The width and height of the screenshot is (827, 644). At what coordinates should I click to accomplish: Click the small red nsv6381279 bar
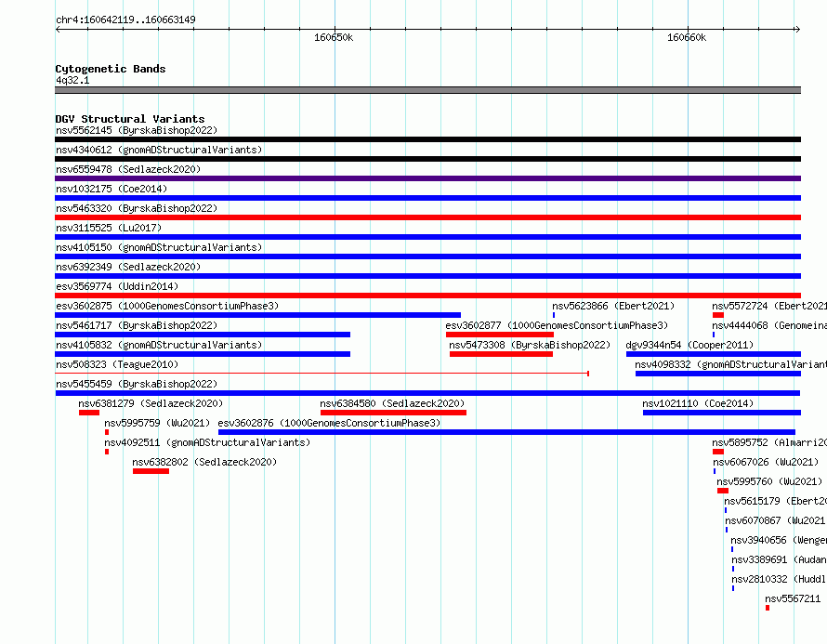point(89,413)
